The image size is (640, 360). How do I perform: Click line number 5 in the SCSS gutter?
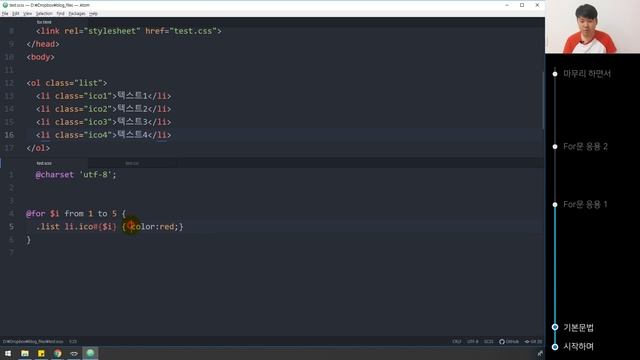11,227
